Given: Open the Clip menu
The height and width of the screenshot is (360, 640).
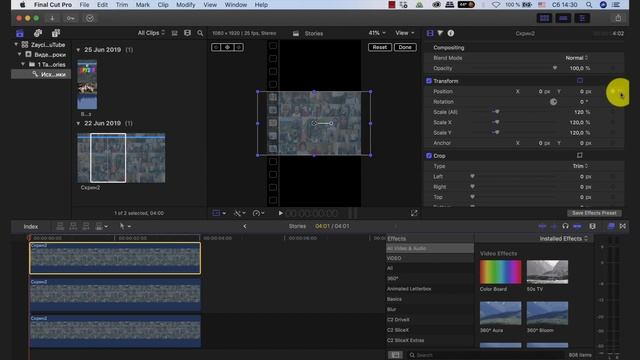Looking at the screenshot, I should (x=163, y=5).
